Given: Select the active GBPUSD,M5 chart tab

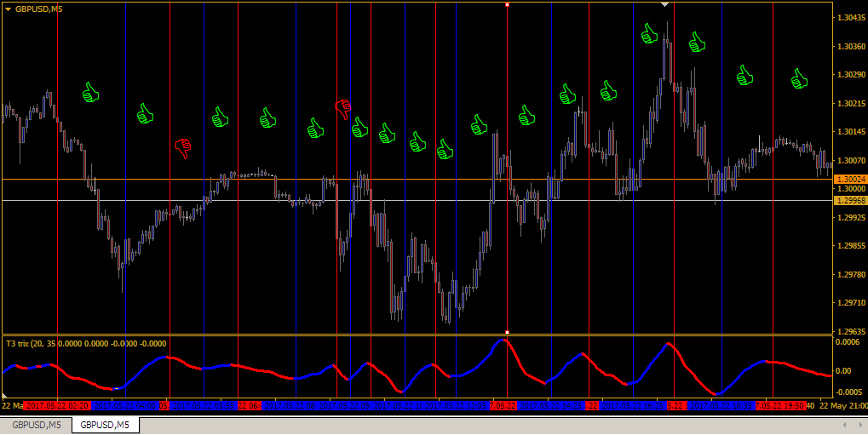Looking at the screenshot, I should click(x=105, y=425).
